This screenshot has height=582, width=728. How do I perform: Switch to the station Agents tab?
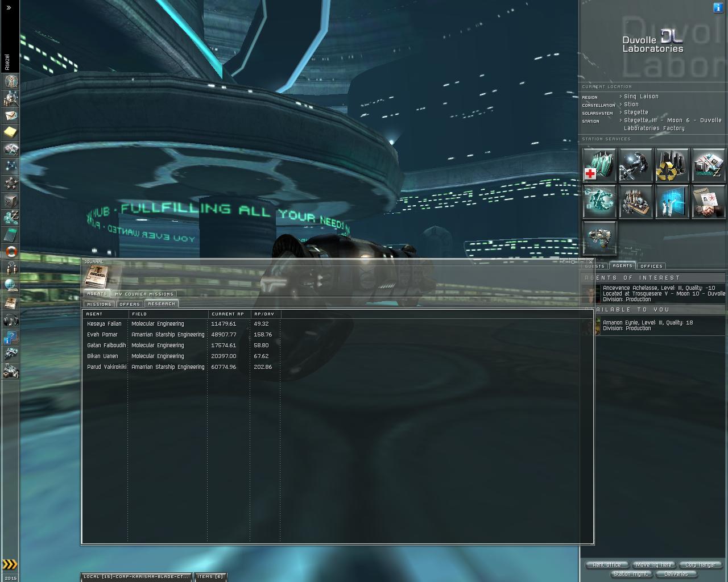pyautogui.click(x=622, y=265)
